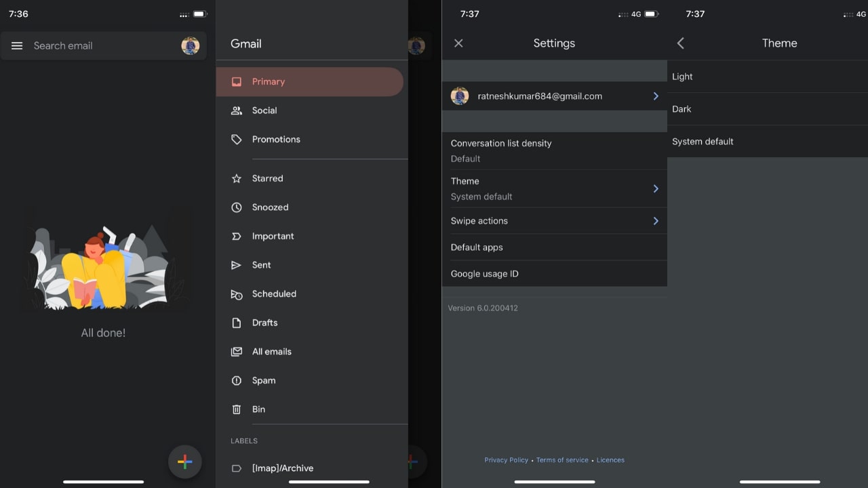Click the Bin trash icon
The height and width of the screenshot is (488, 868).
coord(237,409)
